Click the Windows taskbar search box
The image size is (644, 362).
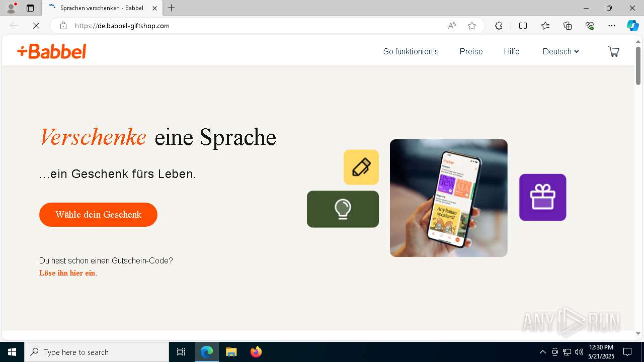coord(97,352)
